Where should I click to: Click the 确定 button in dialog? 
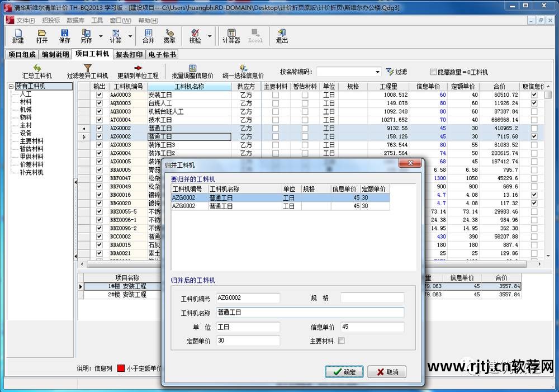(x=344, y=372)
